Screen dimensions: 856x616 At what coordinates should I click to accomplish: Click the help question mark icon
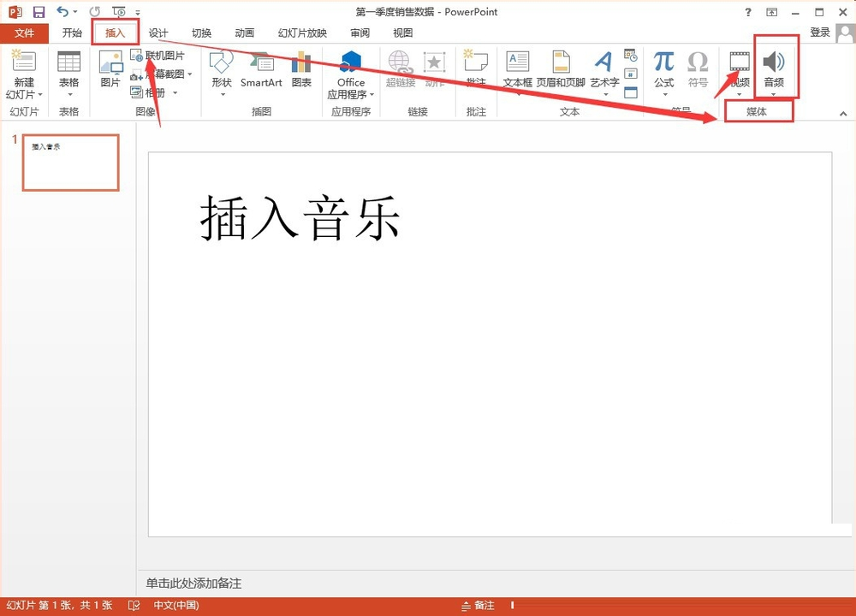click(x=748, y=12)
